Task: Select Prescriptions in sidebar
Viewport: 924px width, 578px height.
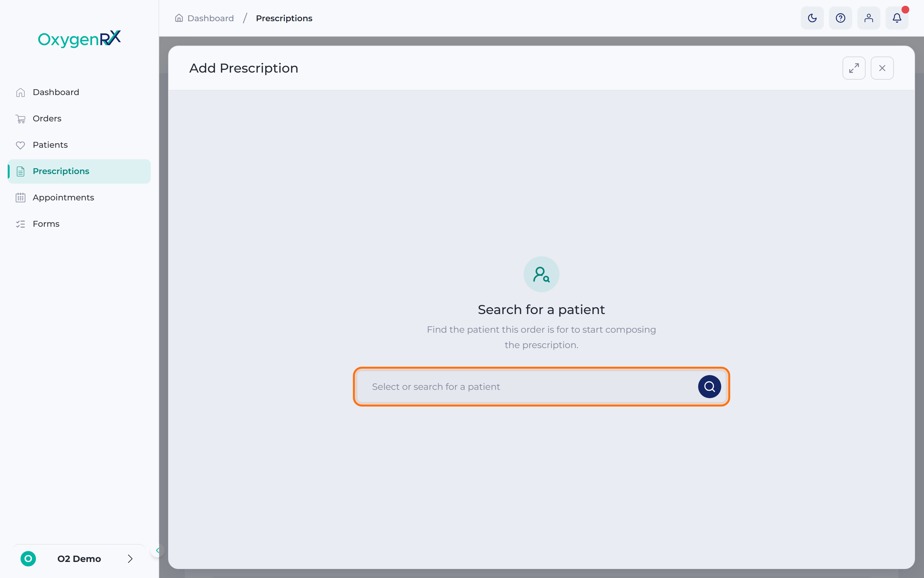Action: [x=79, y=171]
